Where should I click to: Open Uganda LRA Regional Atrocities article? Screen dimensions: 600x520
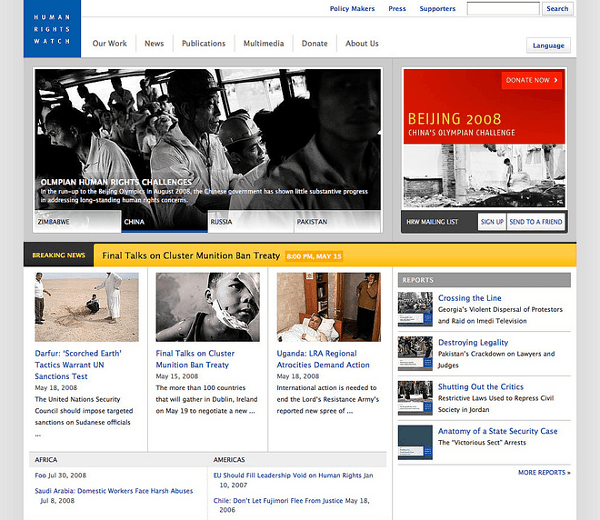click(x=323, y=359)
